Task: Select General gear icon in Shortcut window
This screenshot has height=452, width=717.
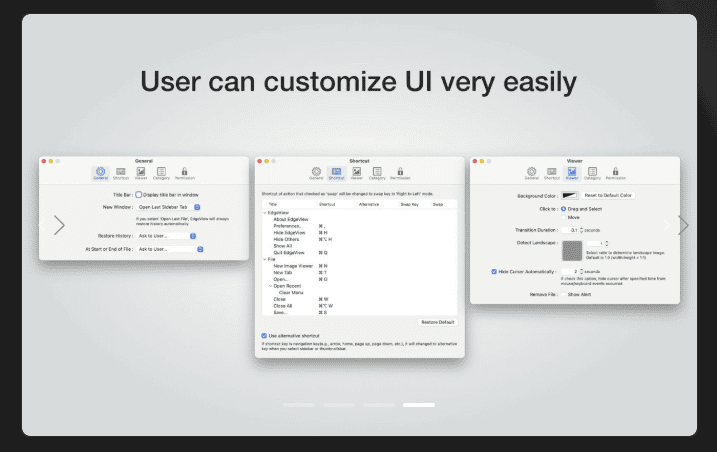Action: point(316,173)
